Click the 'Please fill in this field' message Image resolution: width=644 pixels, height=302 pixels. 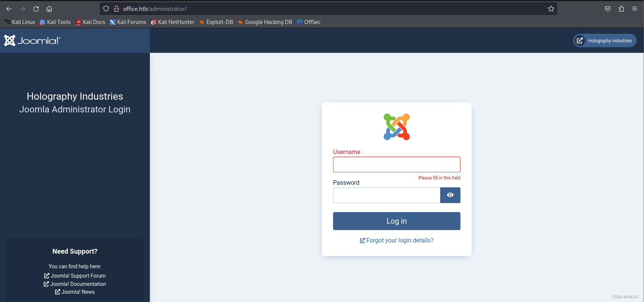[x=439, y=178]
